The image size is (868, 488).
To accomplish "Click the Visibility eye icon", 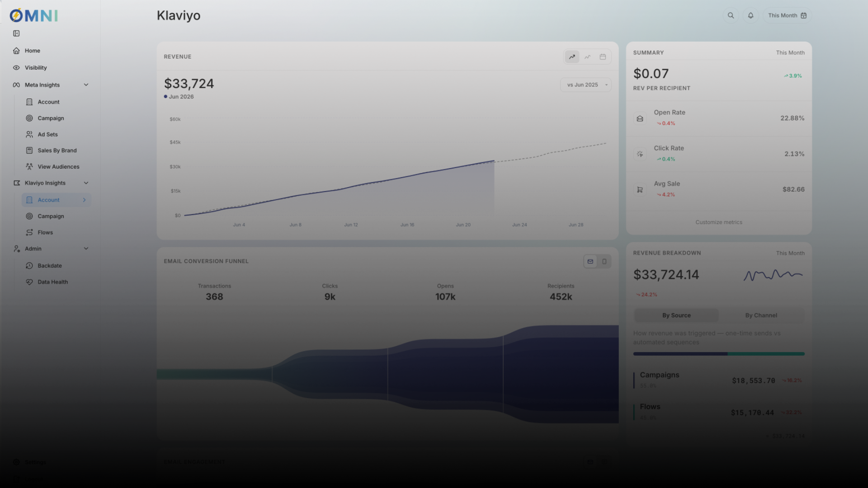I will click(16, 68).
